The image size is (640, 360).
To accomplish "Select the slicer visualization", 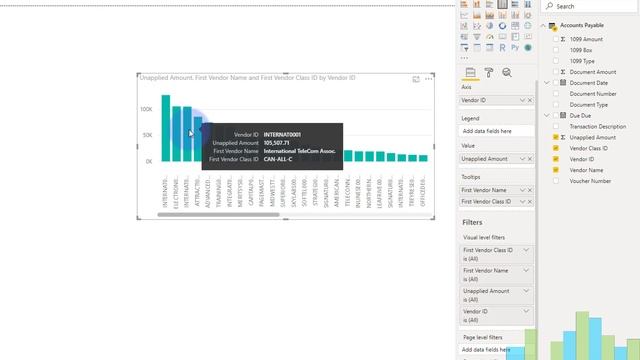I will tap(464, 48).
